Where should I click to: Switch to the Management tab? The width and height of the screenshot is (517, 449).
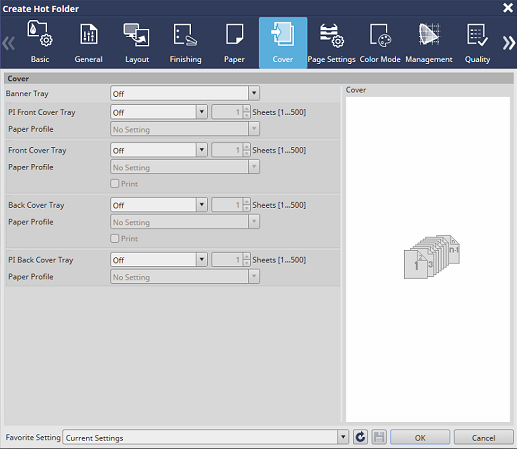point(429,43)
